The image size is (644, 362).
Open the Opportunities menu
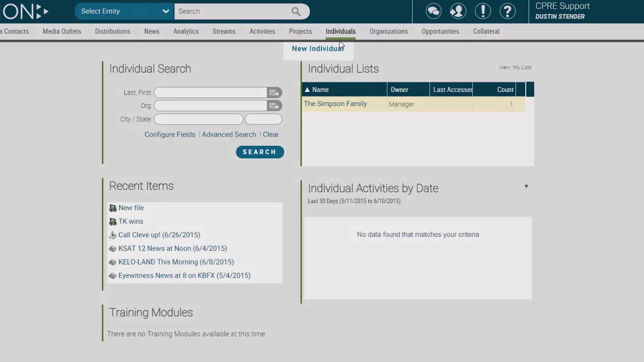440,31
